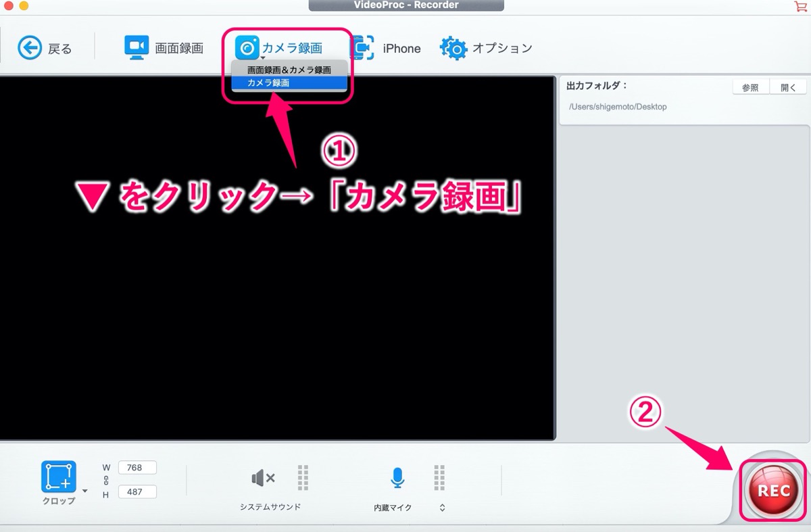Select the 画面録画 screen recording icon

click(x=137, y=47)
